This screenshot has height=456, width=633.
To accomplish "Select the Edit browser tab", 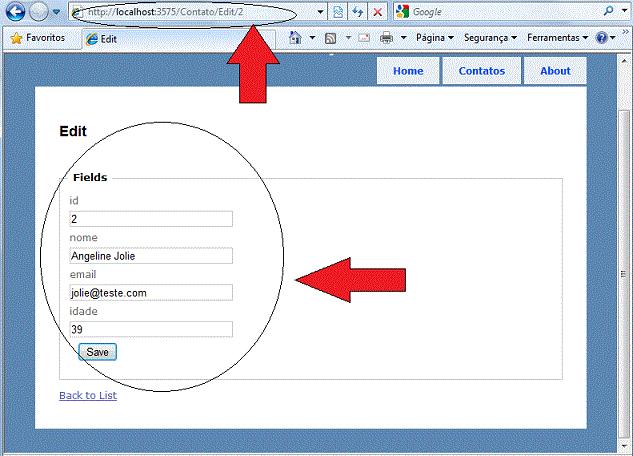I will (x=179, y=39).
